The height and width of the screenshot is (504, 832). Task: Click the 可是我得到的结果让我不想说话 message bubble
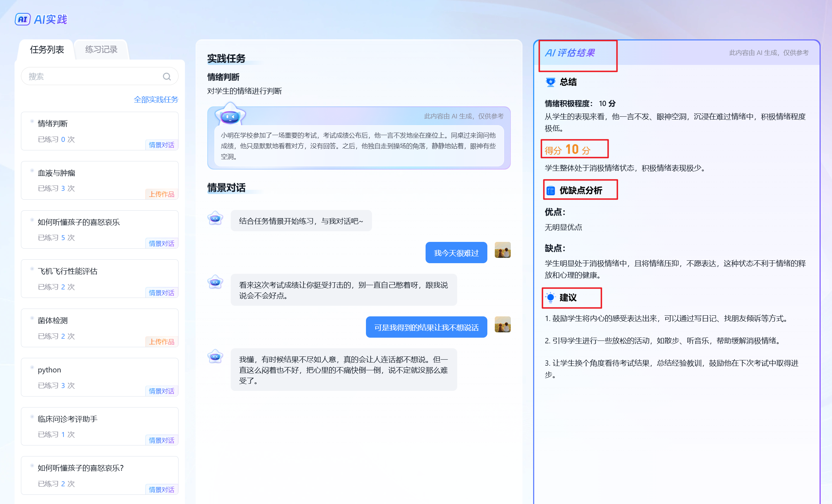point(426,327)
